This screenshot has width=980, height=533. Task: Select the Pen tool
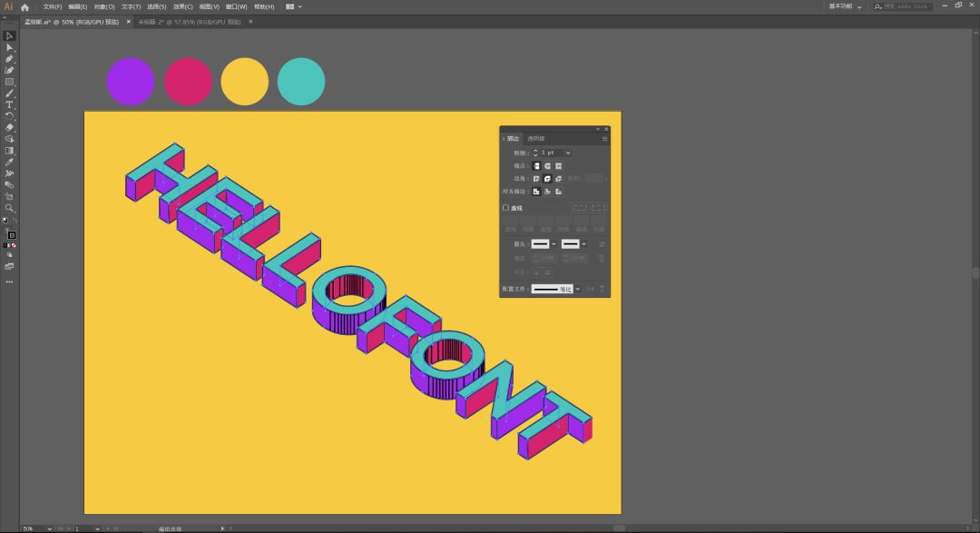click(x=9, y=59)
